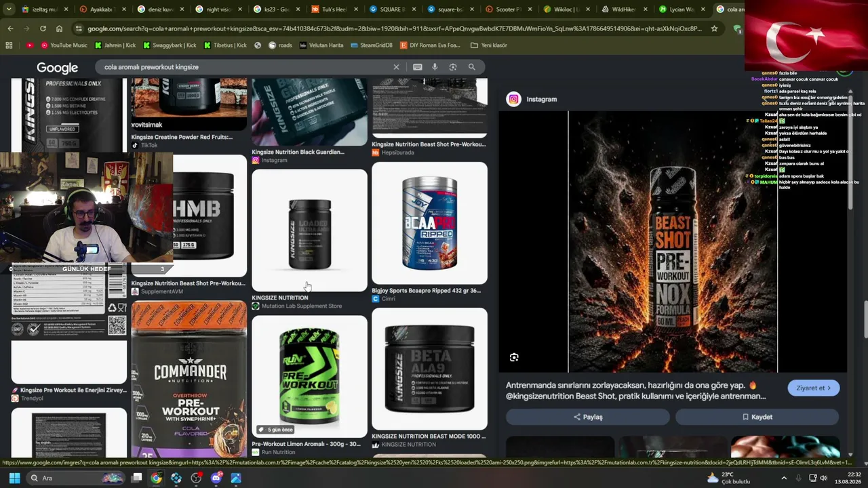Open the 'Yeni klasör' bookmark folder
This screenshot has width=868, height=488.
pos(488,45)
